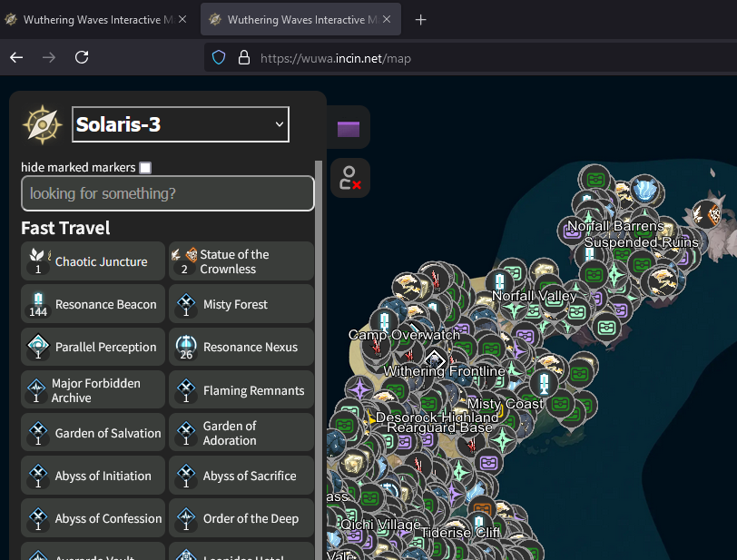Select Abyss of Sacrifice filter
Viewport: 737px width, 560px height.
[241, 476]
